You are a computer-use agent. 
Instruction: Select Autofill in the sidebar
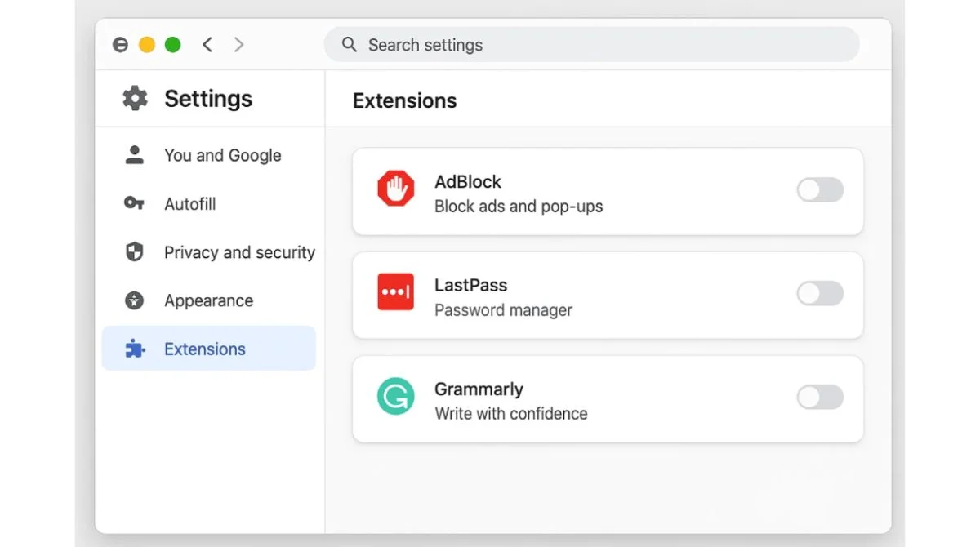(209, 203)
